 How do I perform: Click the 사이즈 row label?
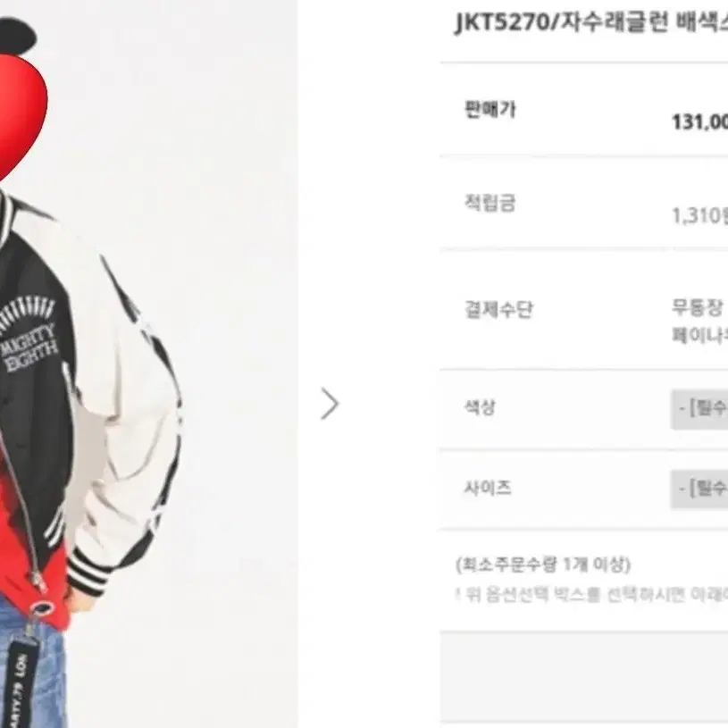coord(488,488)
